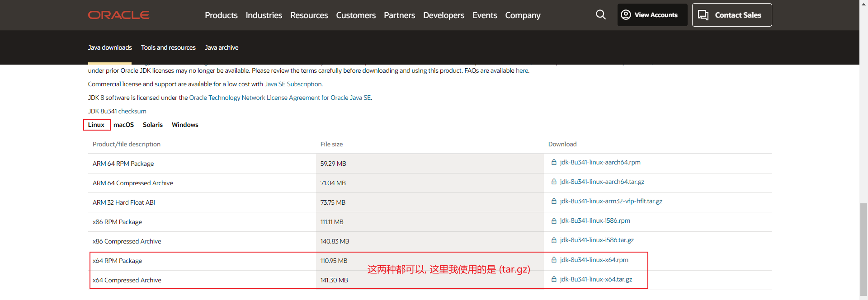Open the Resources menu
Image resolution: width=868 pixels, height=300 pixels.
(x=309, y=15)
